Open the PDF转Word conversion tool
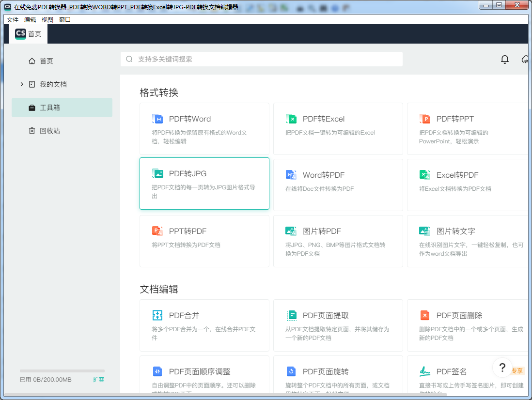Viewport: 532px width, 400px height. pos(157,119)
